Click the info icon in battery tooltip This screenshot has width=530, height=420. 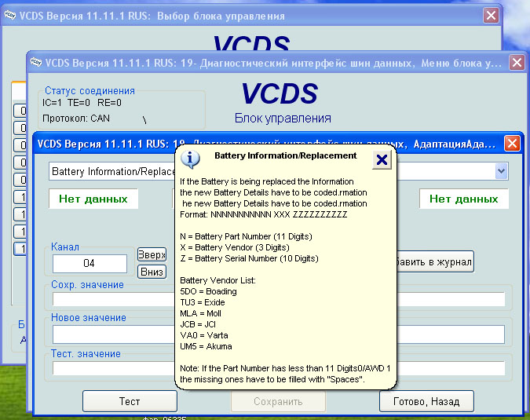pyautogui.click(x=190, y=159)
